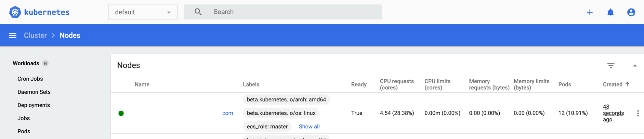
Task: Click the search magnifier icon
Action: click(x=198, y=12)
